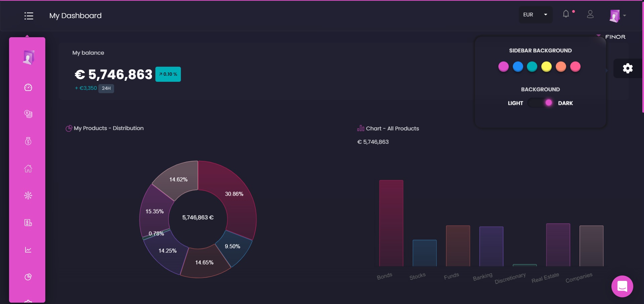This screenshot has height=304, width=644.
Task: Select the line chart analytics icon
Action: pyautogui.click(x=28, y=249)
